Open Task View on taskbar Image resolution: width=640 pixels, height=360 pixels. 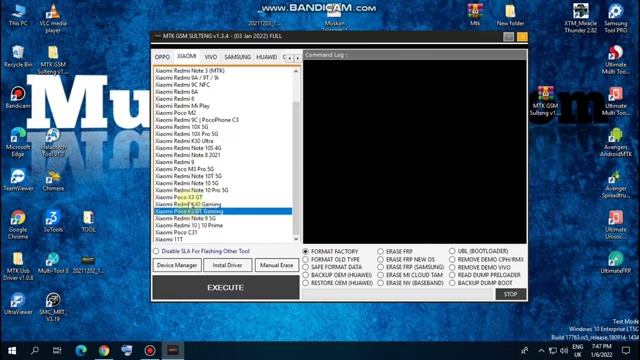57,350
